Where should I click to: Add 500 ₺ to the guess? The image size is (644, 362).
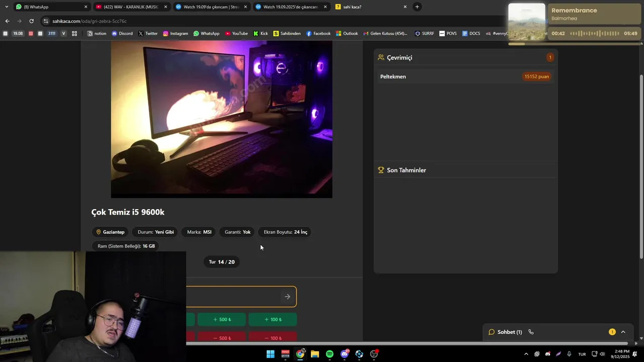point(222,319)
